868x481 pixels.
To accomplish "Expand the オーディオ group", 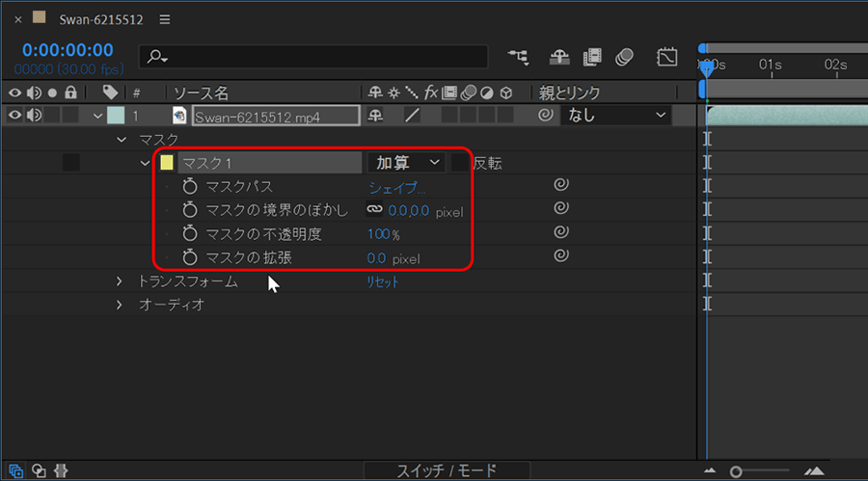I will pyautogui.click(x=119, y=305).
